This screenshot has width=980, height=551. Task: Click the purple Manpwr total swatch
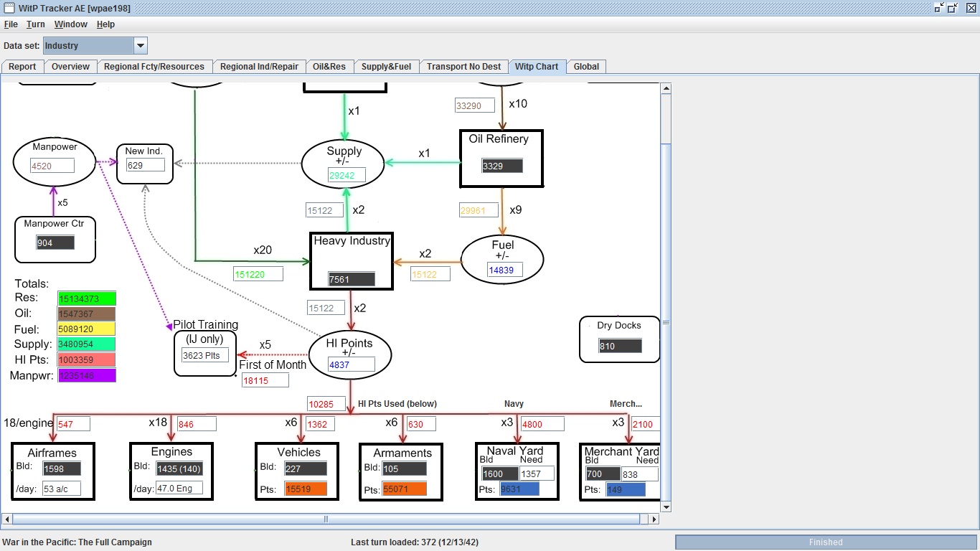[87, 375]
